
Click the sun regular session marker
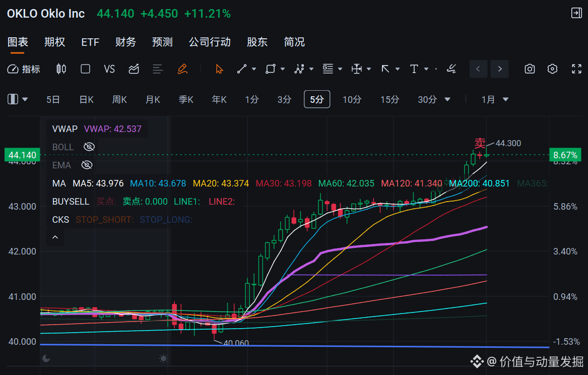pyautogui.click(x=163, y=358)
